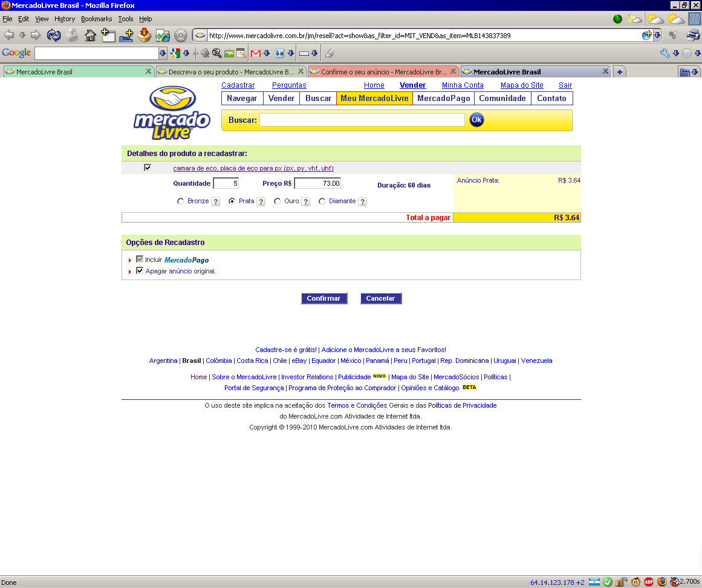Expand the wrench settings dropdown in the Google toolbar
Image resolution: width=702 pixels, height=588 pixels.
pos(675,53)
